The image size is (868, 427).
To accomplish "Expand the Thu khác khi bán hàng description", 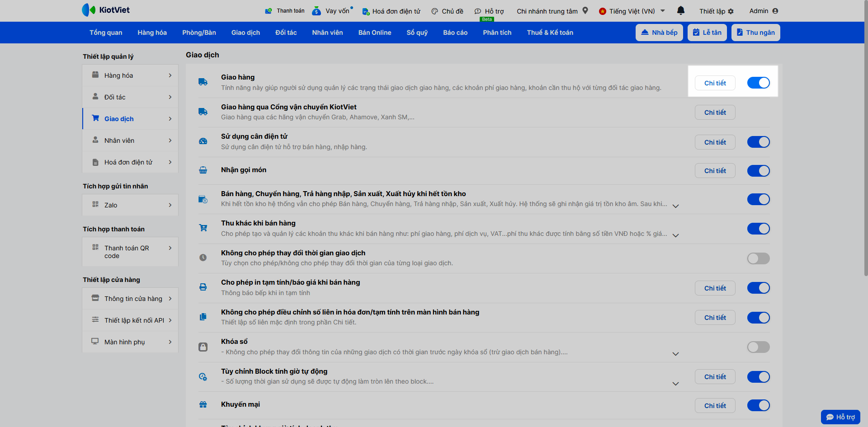I will [676, 235].
